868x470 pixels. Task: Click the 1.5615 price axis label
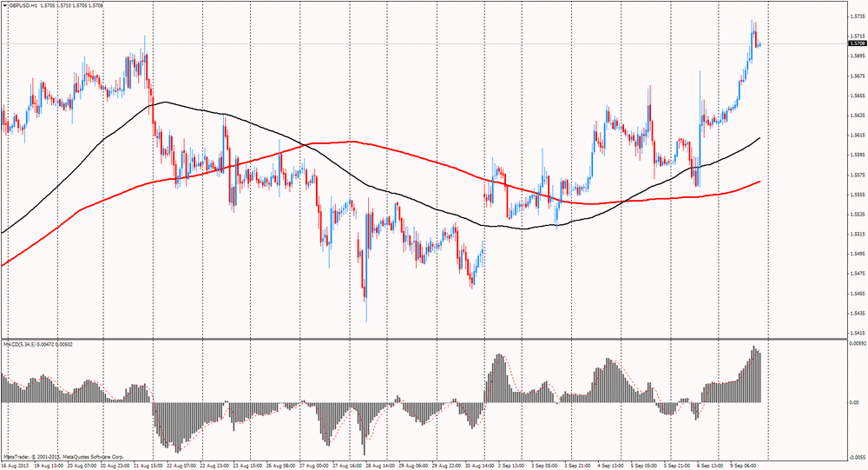tap(858, 136)
